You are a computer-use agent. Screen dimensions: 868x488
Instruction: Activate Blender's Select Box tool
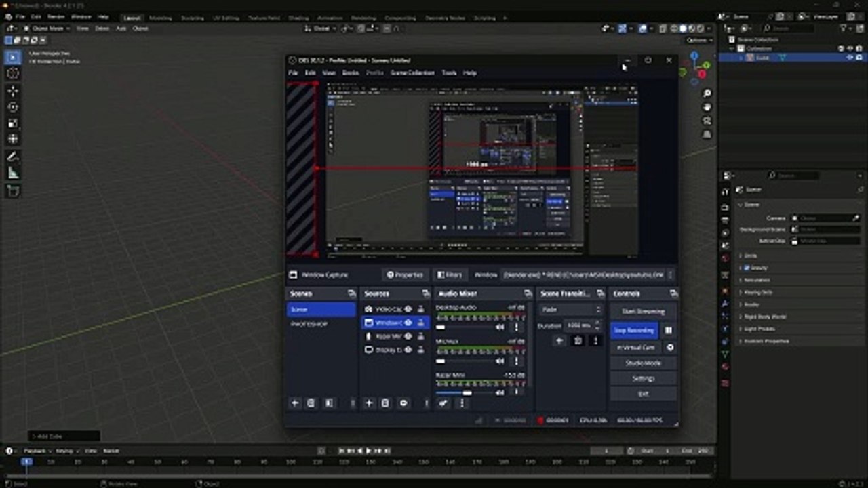coord(12,57)
